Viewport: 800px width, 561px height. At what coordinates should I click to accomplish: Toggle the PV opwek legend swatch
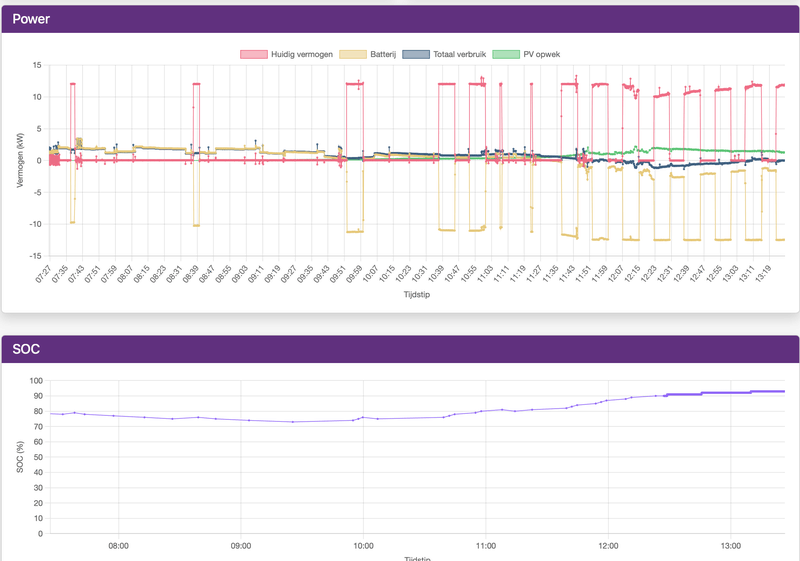506,55
